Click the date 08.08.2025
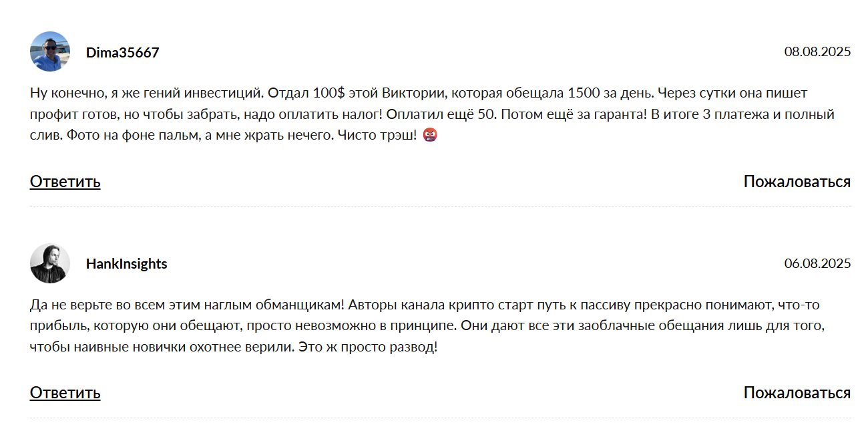 pos(817,52)
